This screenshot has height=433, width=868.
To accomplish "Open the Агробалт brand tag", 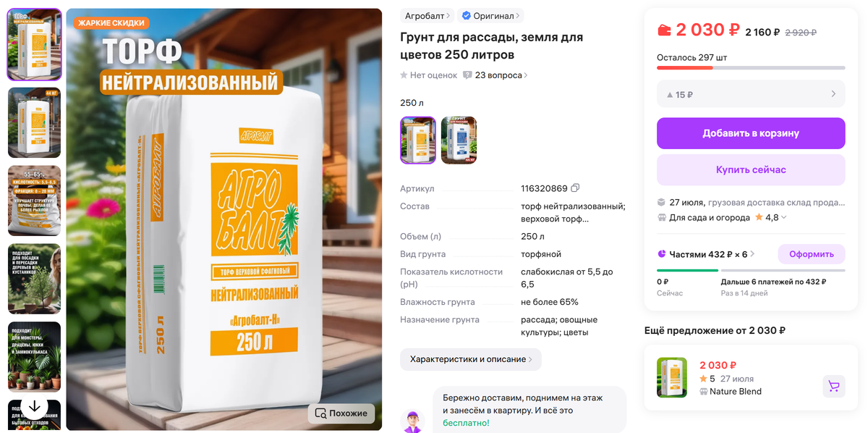I will click(427, 15).
